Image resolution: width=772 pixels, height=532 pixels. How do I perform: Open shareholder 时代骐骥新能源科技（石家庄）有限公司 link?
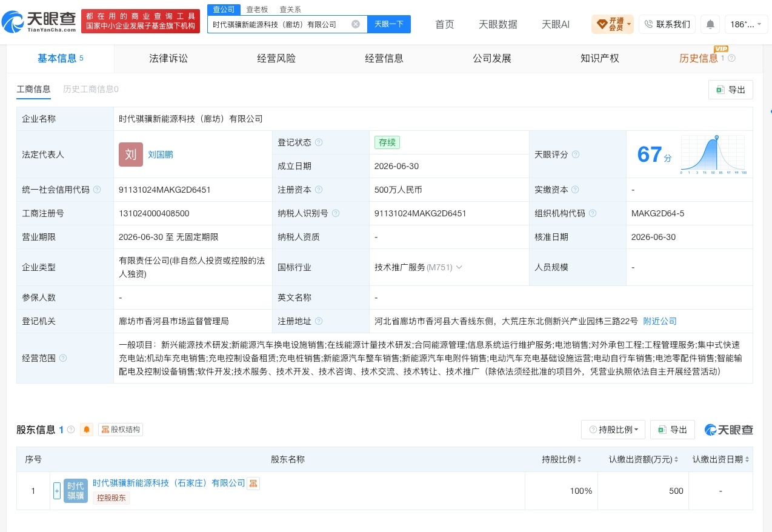pyautogui.click(x=169, y=483)
